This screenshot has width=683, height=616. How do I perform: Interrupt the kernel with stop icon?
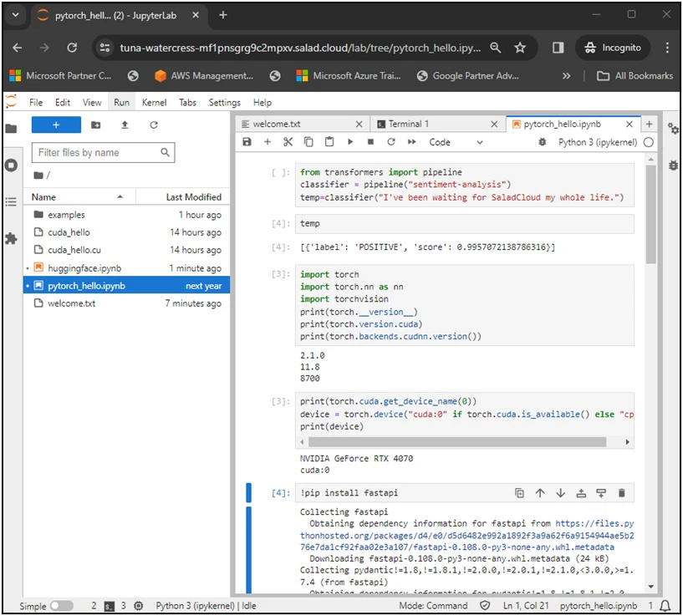pos(370,143)
